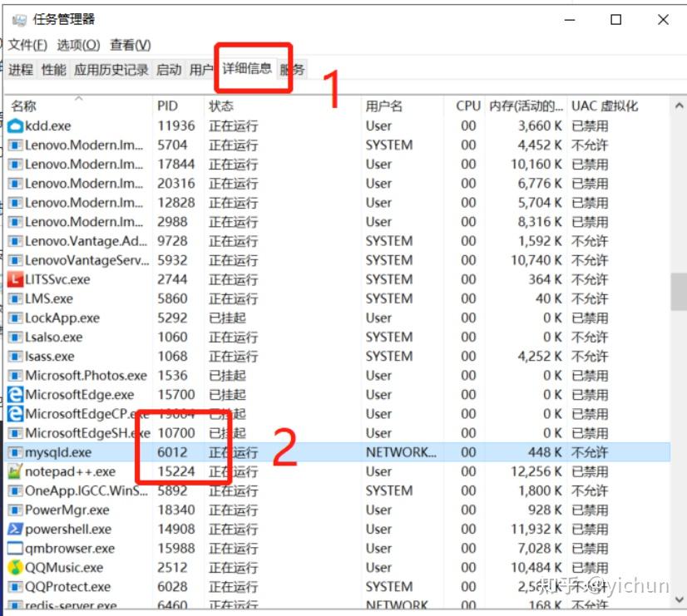
Task: Select the kdd.exe process icon
Action: pyautogui.click(x=15, y=126)
